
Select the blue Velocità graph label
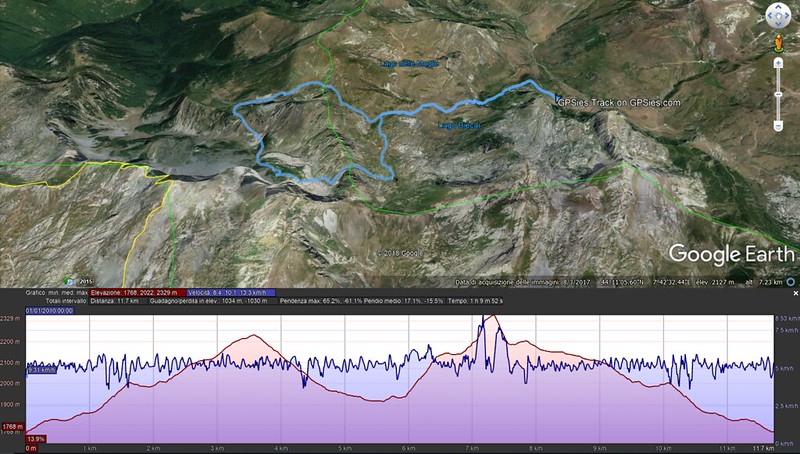[231, 293]
